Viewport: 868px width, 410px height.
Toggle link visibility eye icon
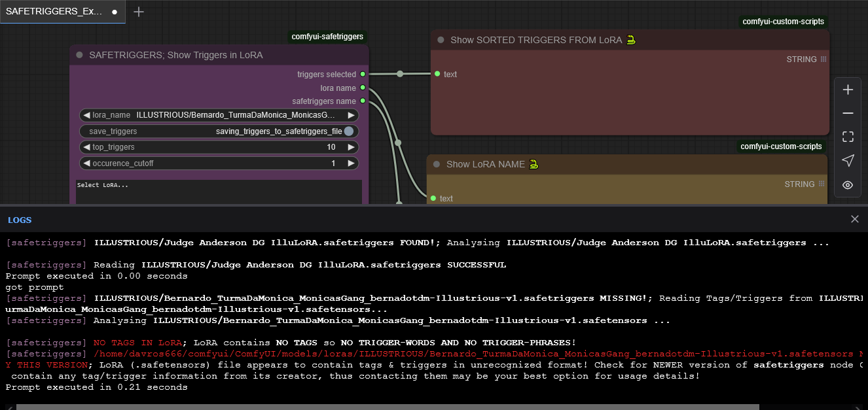coord(848,185)
